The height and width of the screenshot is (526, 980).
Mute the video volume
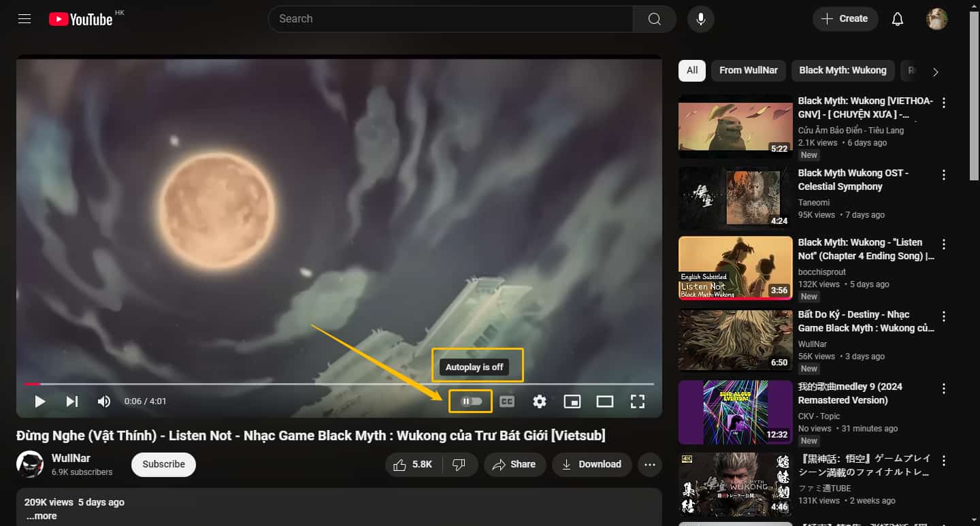pyautogui.click(x=103, y=401)
